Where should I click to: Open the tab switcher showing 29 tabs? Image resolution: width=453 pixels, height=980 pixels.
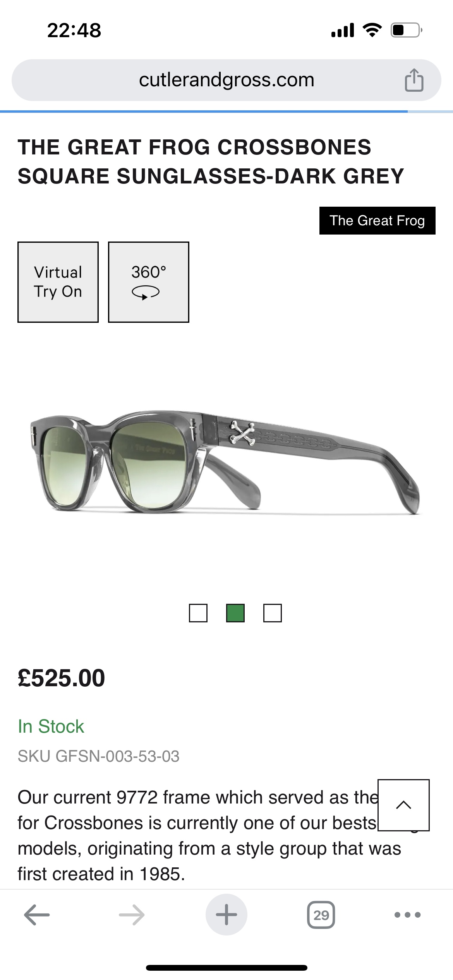pos(321,915)
